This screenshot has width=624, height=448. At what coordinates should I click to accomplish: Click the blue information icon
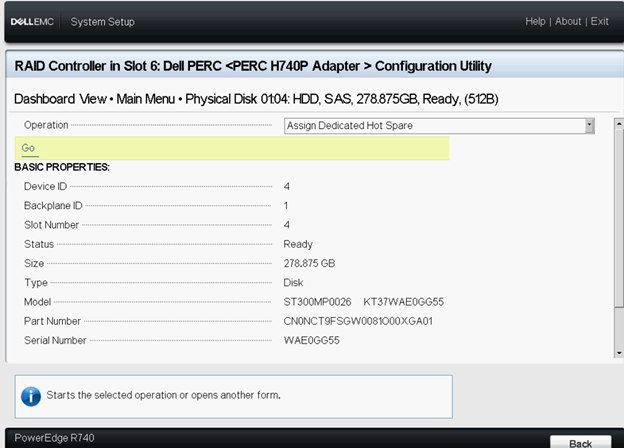31,396
